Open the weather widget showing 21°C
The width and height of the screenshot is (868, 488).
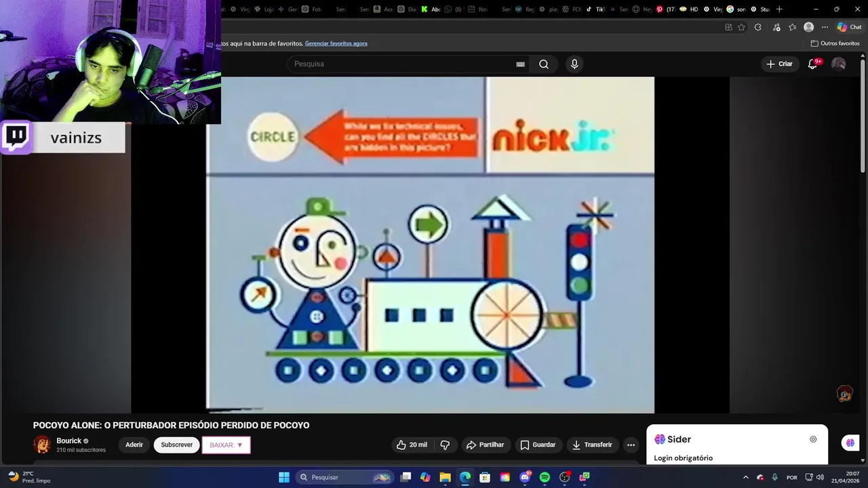(x=29, y=477)
